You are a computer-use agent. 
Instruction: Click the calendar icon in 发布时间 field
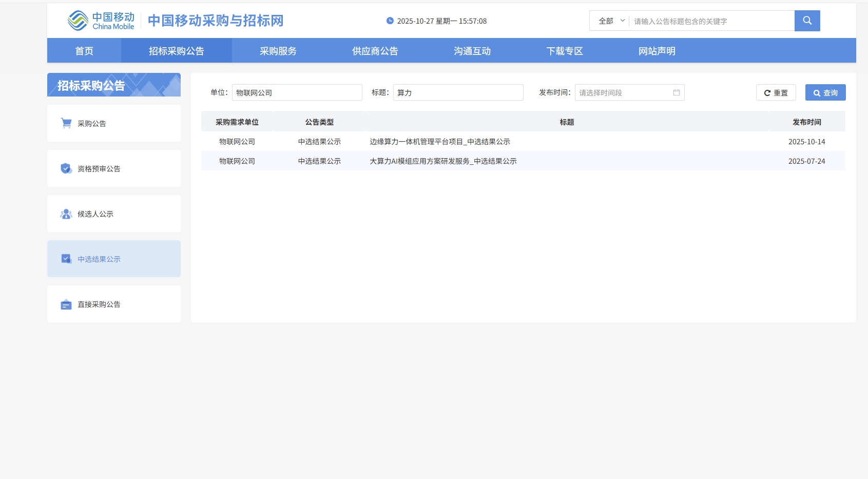pyautogui.click(x=676, y=92)
